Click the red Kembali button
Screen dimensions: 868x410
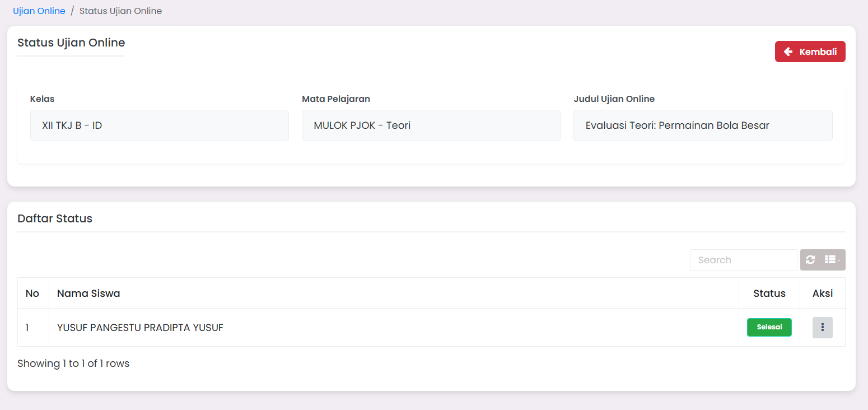pyautogui.click(x=810, y=52)
